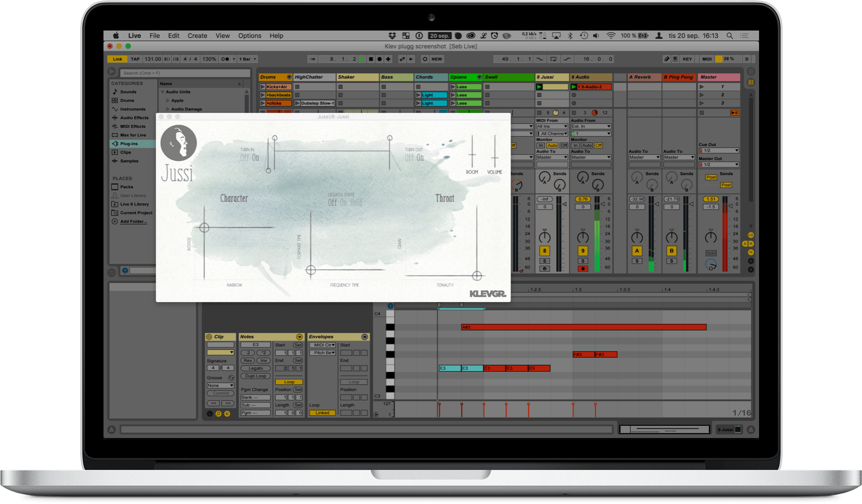The height and width of the screenshot is (504, 862).
Task: Expand the Audio Damage folder
Action: coord(167,109)
